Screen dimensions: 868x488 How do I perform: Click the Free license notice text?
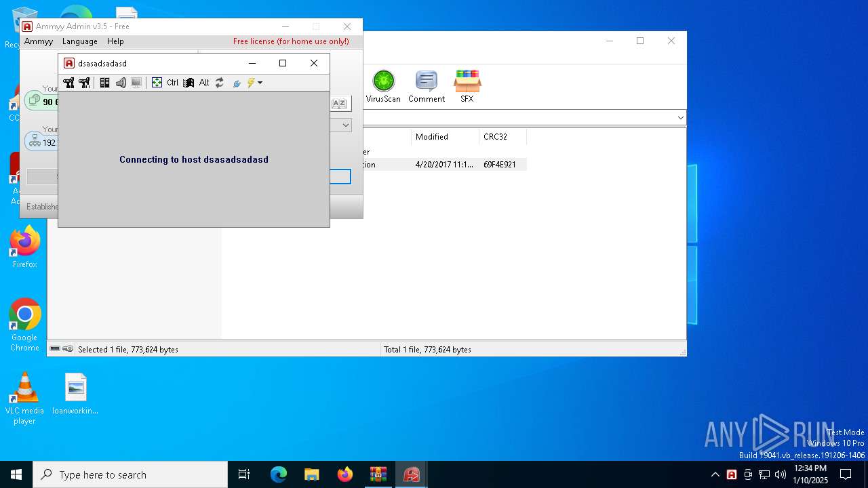291,41
